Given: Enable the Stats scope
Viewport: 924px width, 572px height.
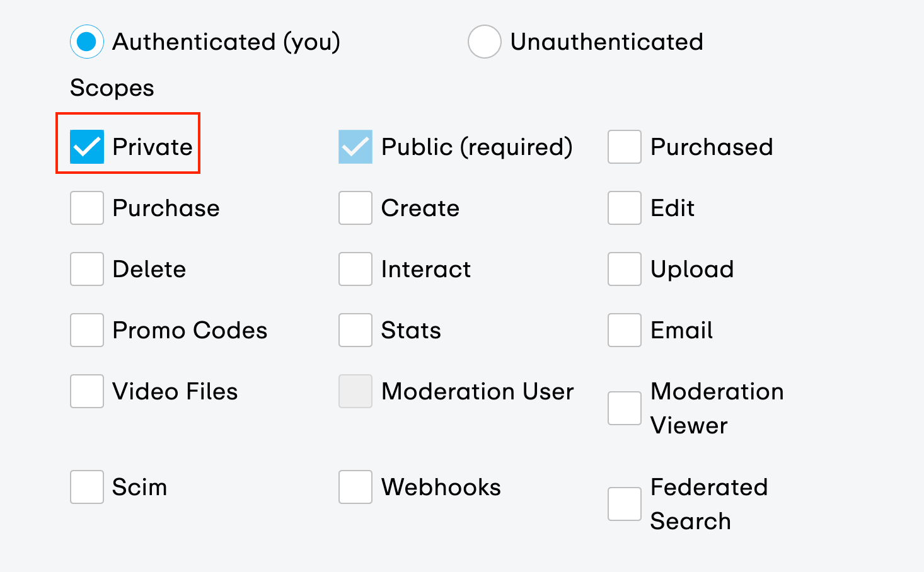Looking at the screenshot, I should point(355,329).
